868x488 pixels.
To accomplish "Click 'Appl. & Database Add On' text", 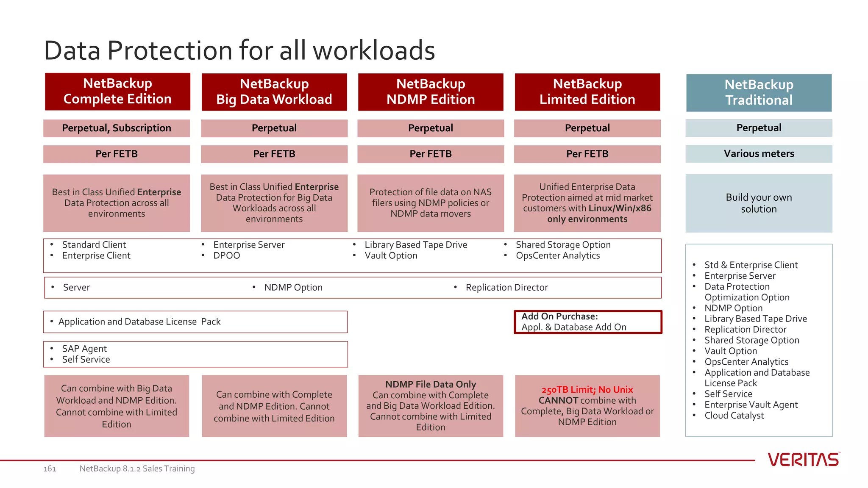I will pyautogui.click(x=574, y=327).
